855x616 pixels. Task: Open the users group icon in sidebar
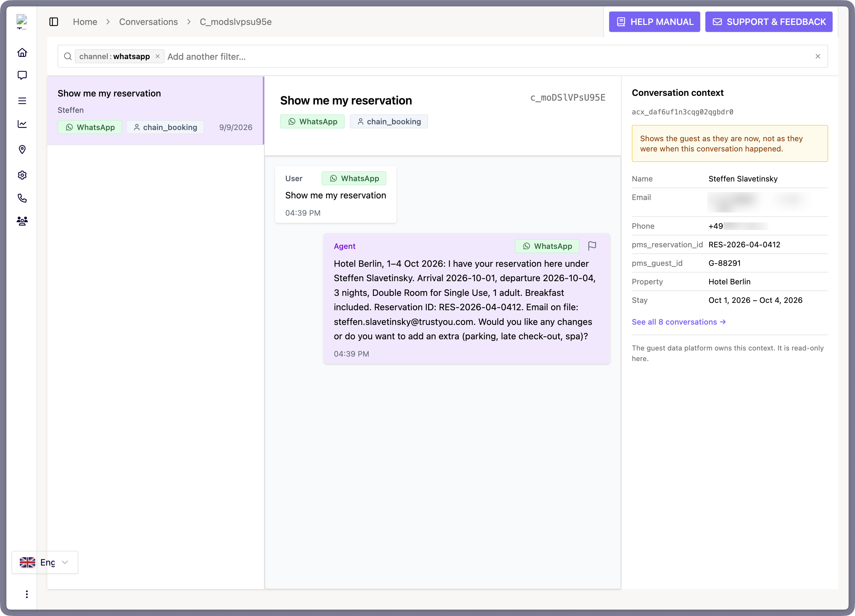(22, 221)
